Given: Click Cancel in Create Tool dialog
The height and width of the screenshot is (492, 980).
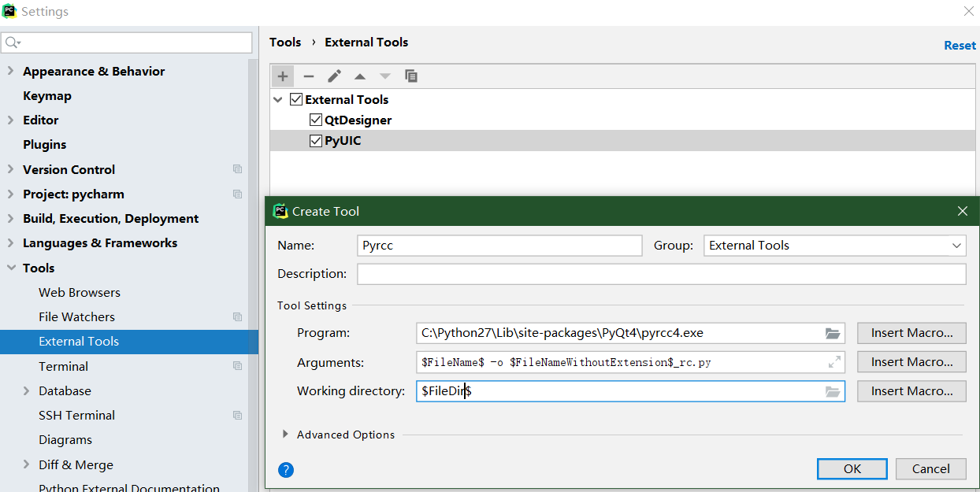Looking at the screenshot, I should coord(931,468).
